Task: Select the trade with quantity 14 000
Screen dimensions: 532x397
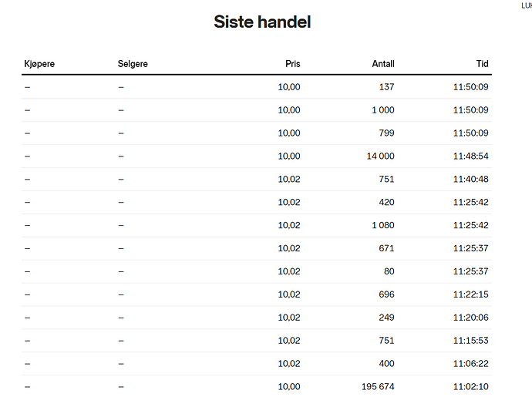Action: [257, 156]
